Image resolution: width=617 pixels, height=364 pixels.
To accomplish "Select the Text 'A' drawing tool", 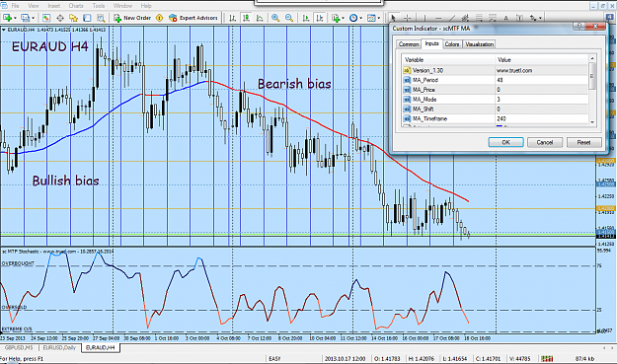I will 506,18.
